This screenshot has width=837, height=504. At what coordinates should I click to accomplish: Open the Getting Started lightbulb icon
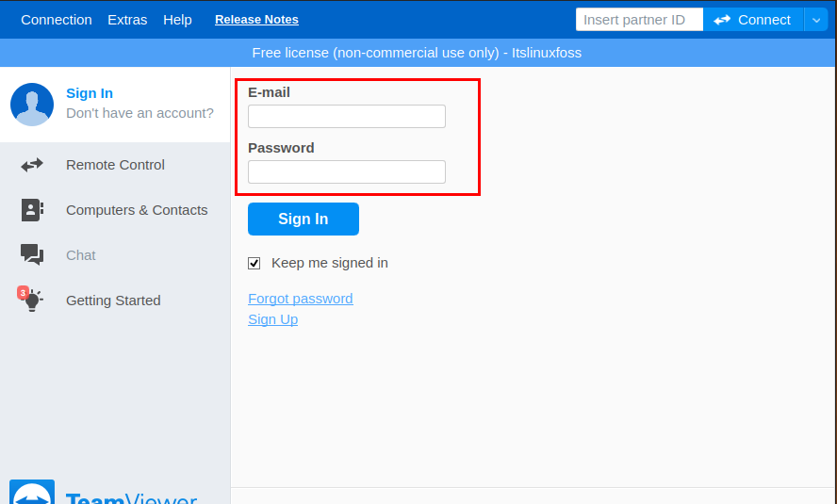(x=33, y=301)
